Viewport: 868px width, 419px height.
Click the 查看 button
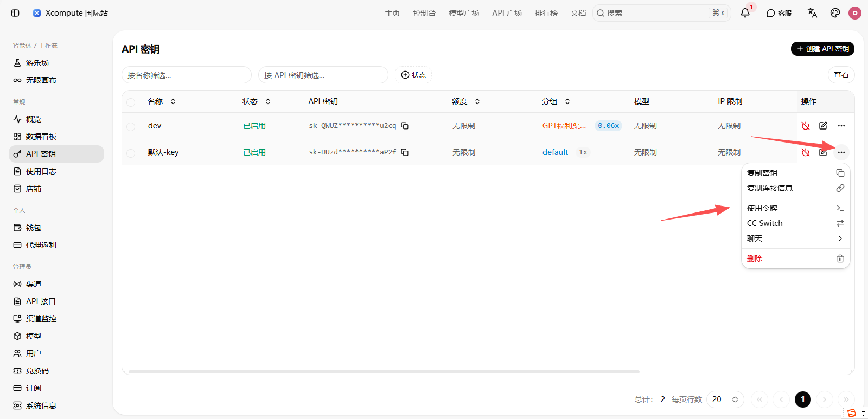click(x=841, y=75)
